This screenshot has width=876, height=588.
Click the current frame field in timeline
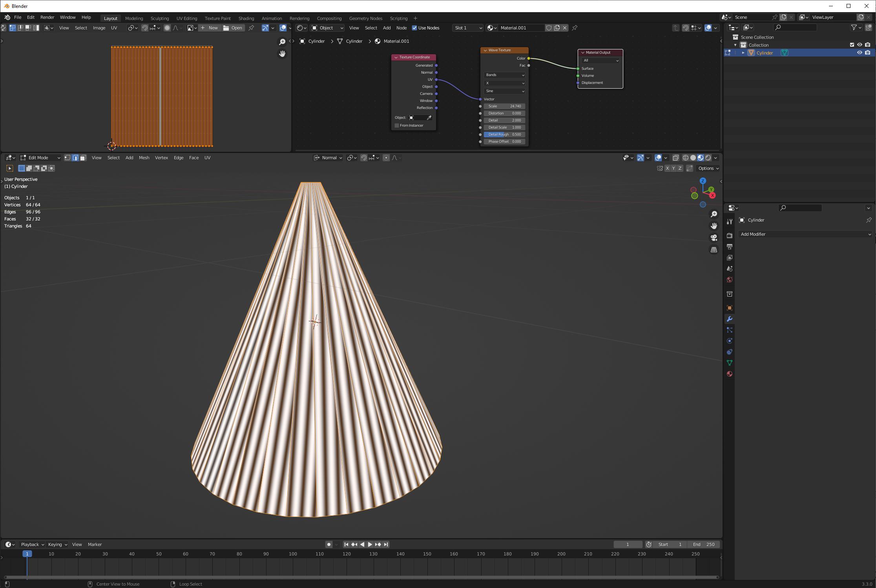coord(628,544)
